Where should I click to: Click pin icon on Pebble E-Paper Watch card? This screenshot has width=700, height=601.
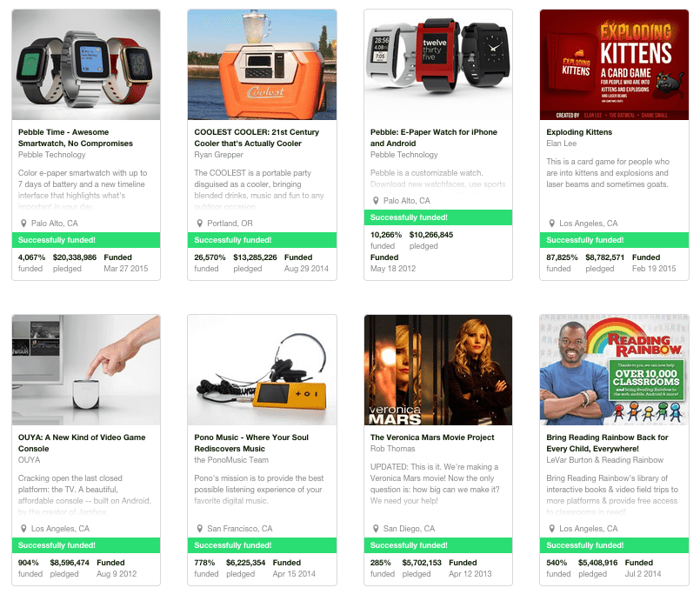[376, 201]
